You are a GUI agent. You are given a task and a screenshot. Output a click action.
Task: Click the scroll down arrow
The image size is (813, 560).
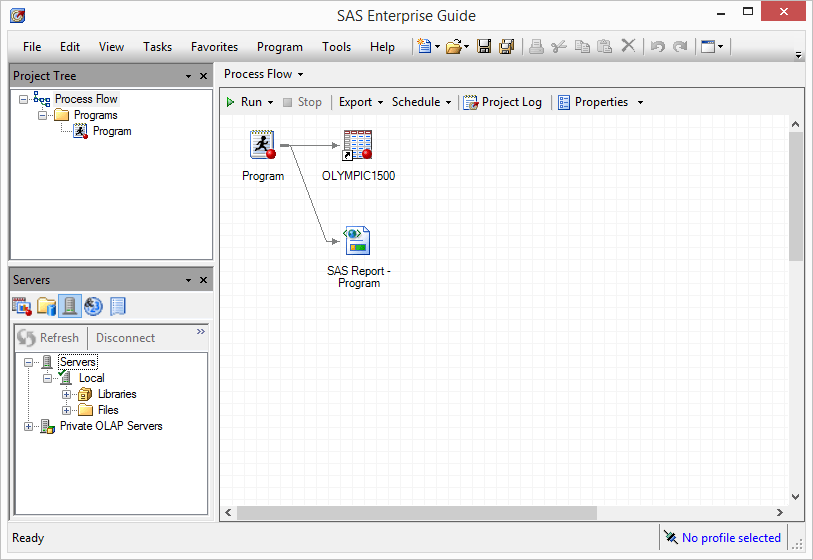coord(795,497)
